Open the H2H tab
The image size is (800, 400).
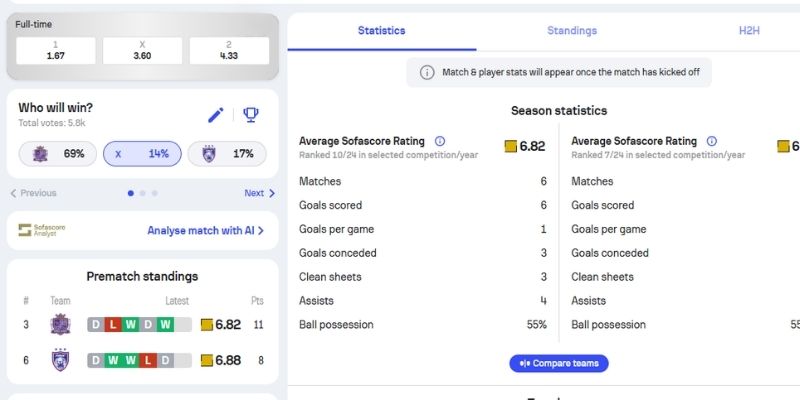pos(749,31)
